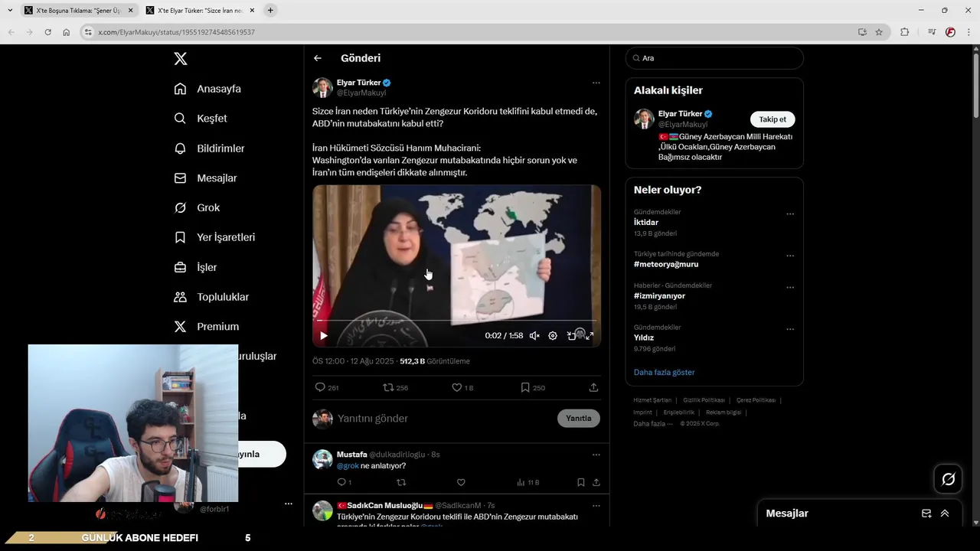Open #izmiryanıyor trend
The height and width of the screenshot is (551, 980).
click(x=659, y=296)
